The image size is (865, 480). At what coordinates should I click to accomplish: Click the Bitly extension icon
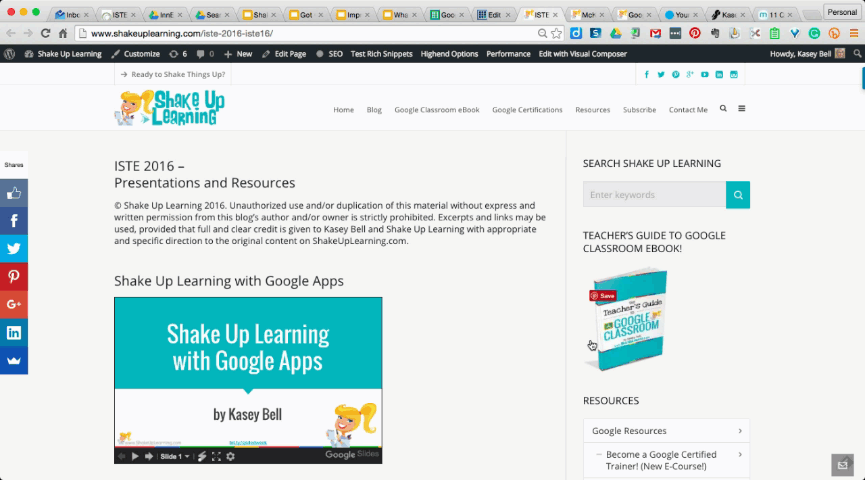(x=834, y=34)
